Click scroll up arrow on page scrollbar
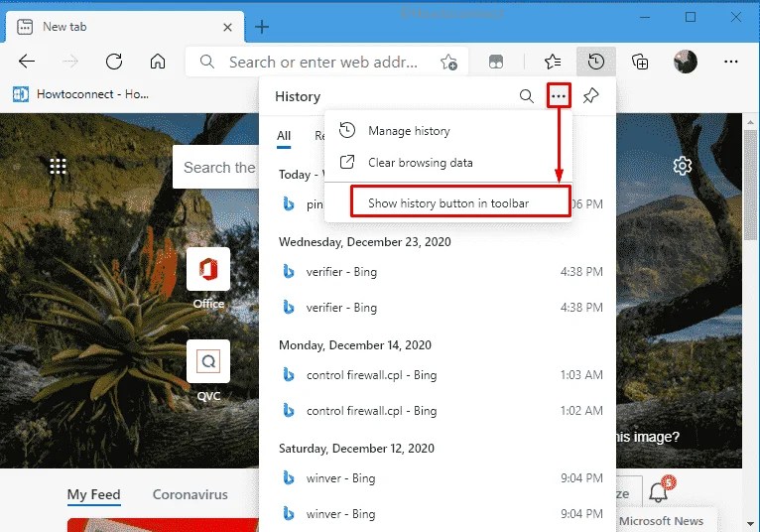 click(x=750, y=123)
